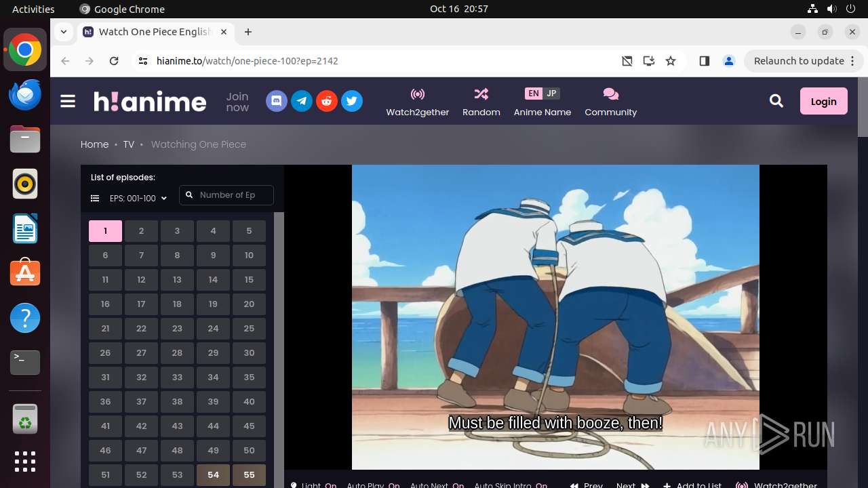The image size is (868, 488).
Task: Select episode 8
Action: (x=177, y=256)
